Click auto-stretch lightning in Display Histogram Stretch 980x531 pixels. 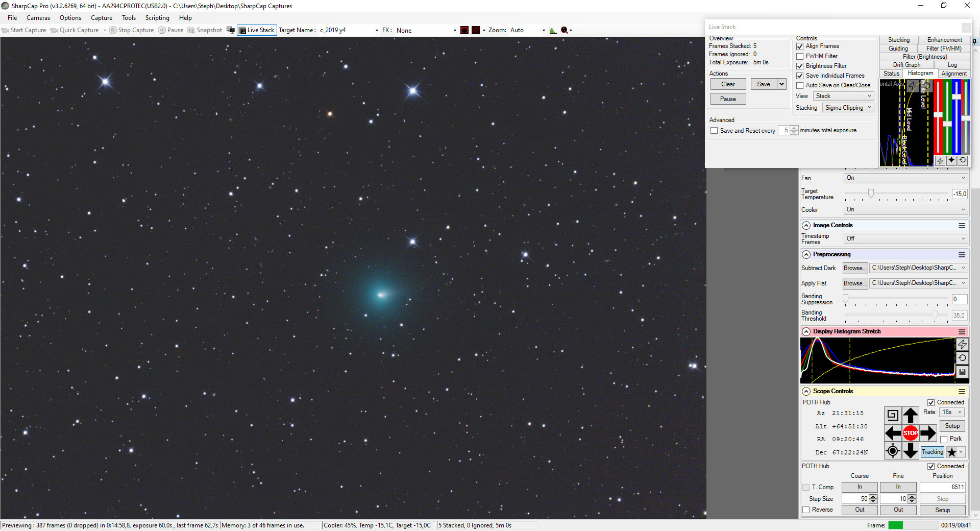coord(962,345)
